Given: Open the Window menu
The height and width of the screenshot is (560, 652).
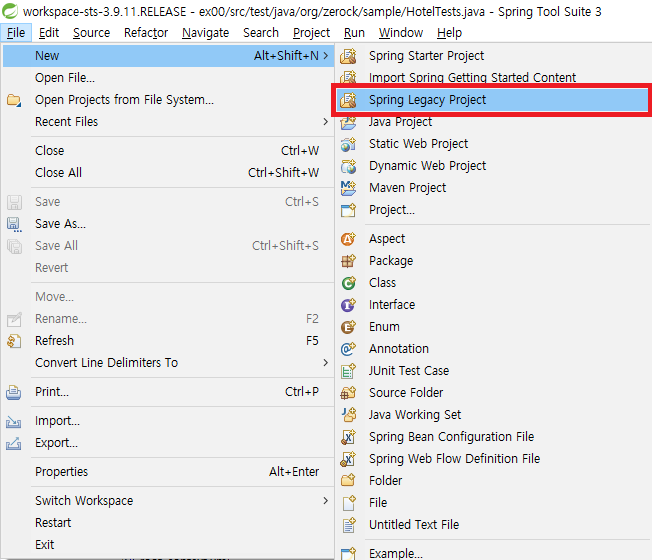Looking at the screenshot, I should [x=401, y=32].
